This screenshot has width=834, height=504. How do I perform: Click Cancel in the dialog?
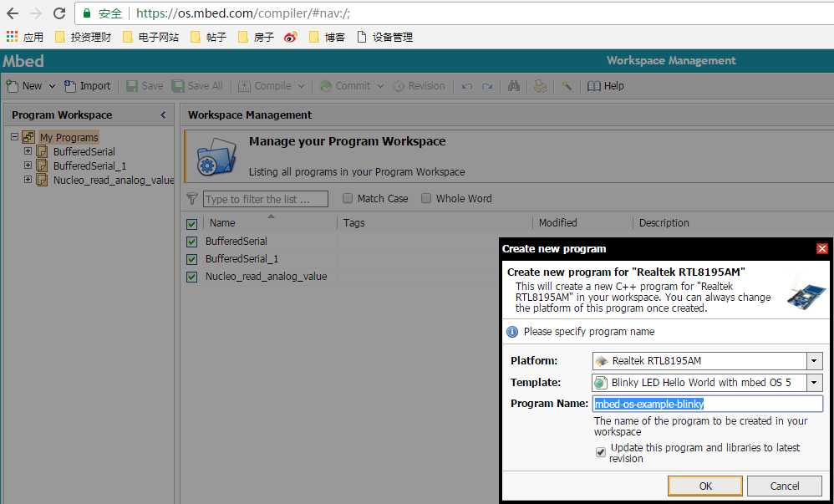point(785,486)
